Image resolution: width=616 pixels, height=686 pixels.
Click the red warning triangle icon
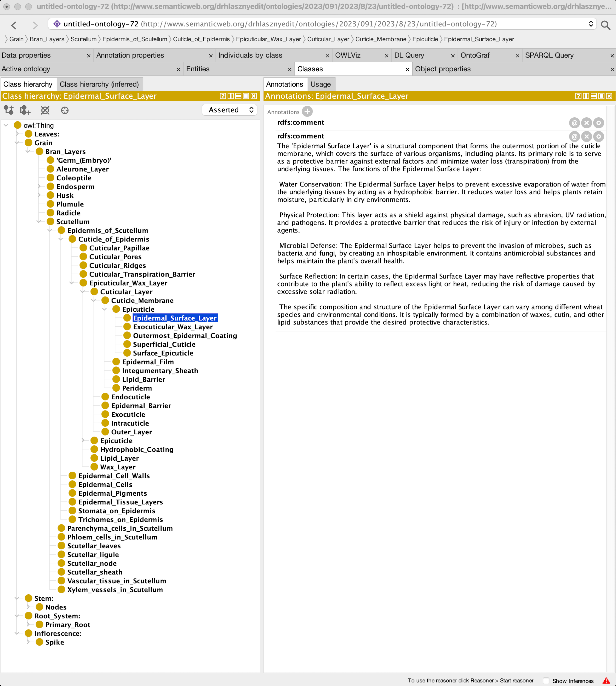point(606,681)
